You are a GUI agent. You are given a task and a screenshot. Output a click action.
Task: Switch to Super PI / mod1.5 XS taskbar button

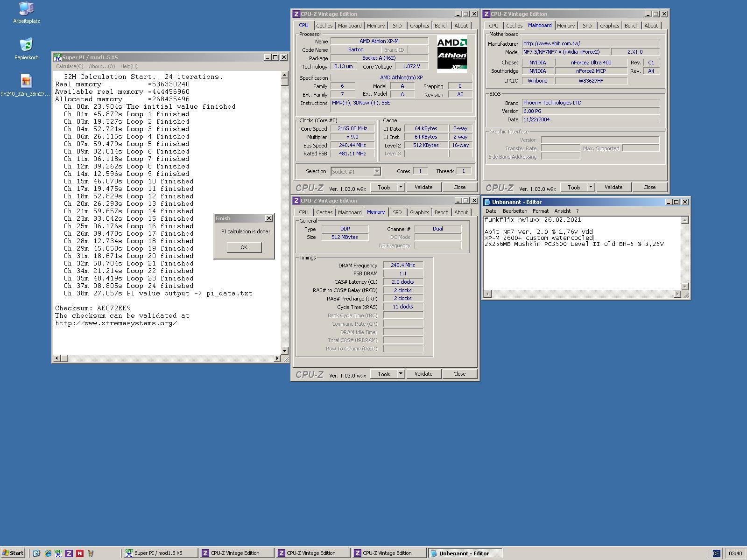(160, 553)
